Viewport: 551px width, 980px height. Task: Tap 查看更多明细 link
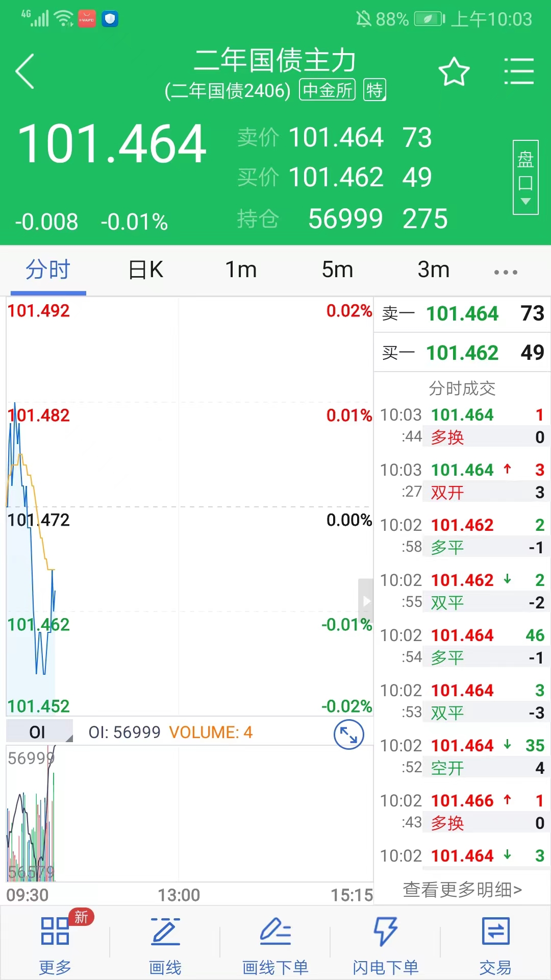pyautogui.click(x=462, y=890)
